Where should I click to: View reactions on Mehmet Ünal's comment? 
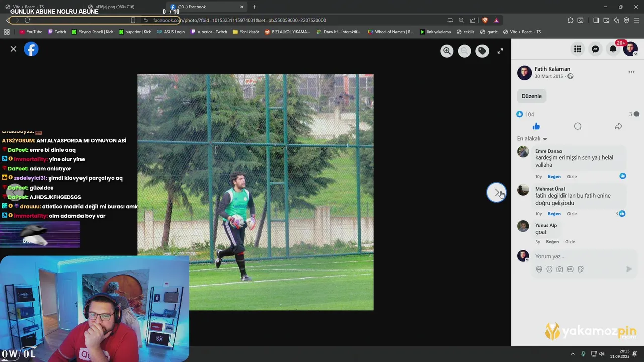point(620,214)
